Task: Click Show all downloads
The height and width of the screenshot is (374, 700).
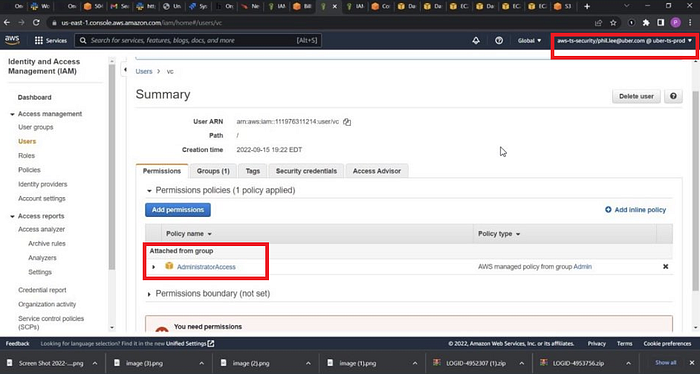Action: click(666, 362)
